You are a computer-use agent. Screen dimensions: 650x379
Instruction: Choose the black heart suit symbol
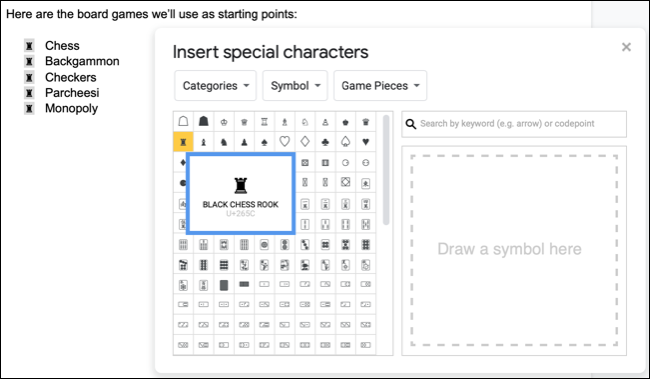(366, 142)
